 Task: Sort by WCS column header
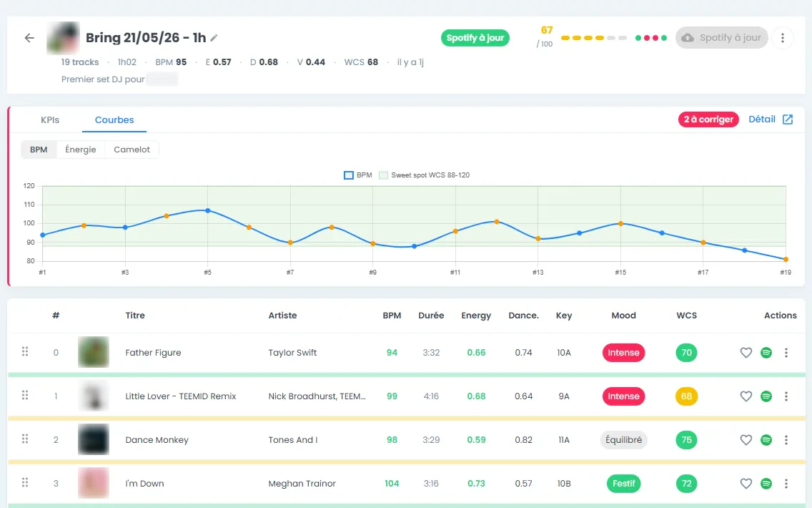pos(687,316)
